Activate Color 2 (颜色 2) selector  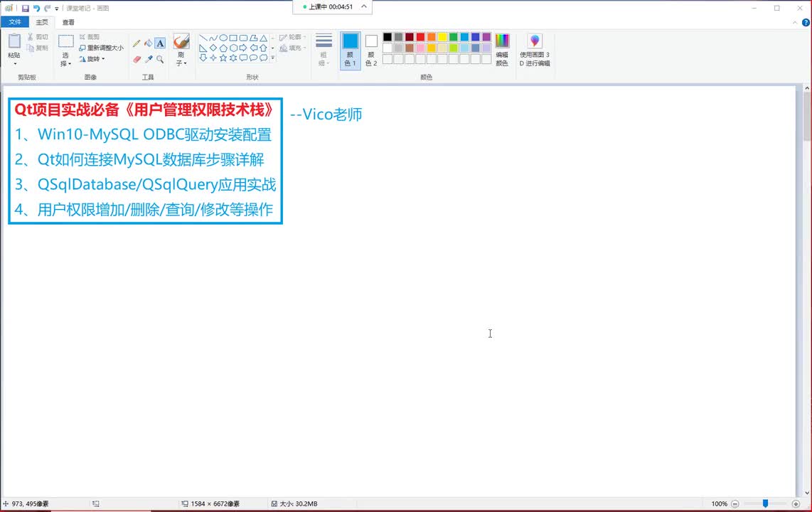pyautogui.click(x=371, y=50)
